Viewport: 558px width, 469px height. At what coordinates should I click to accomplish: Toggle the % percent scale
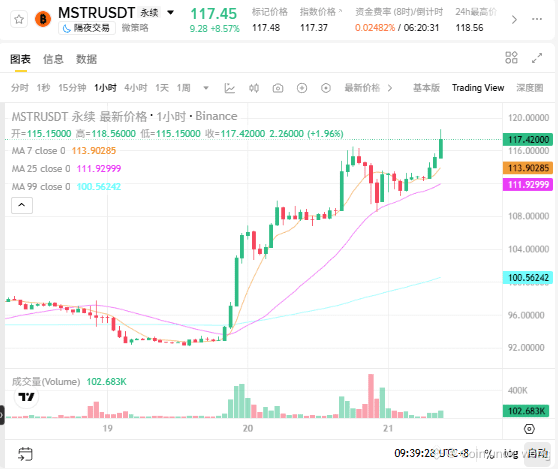point(489,453)
